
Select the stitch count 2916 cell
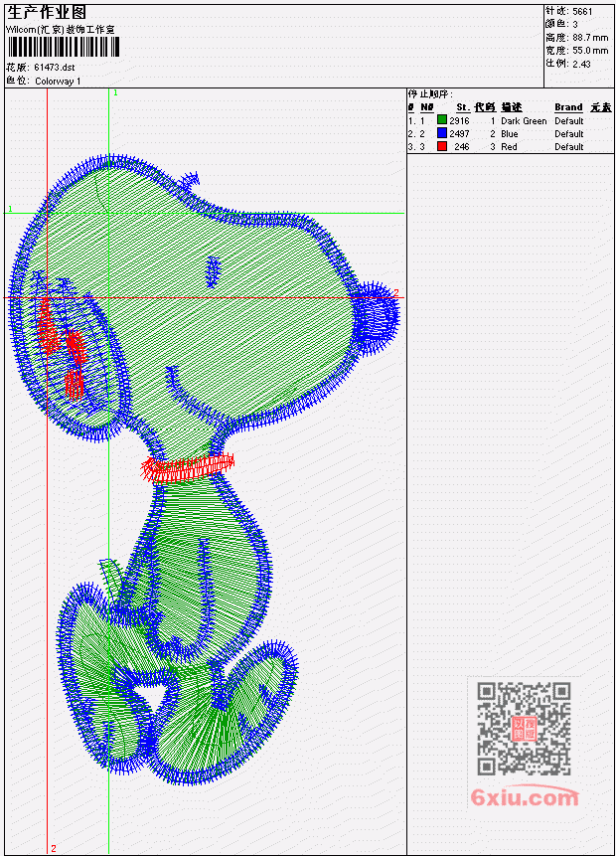pyautogui.click(x=459, y=120)
